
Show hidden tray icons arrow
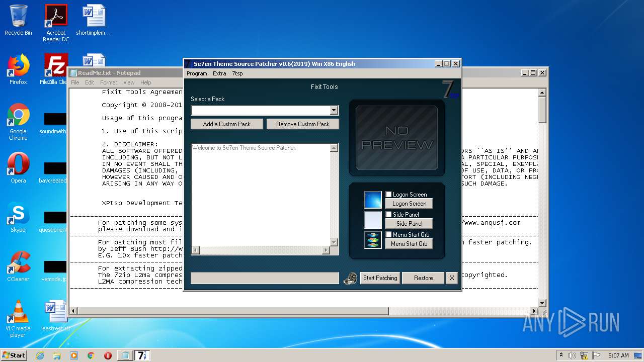(x=561, y=355)
